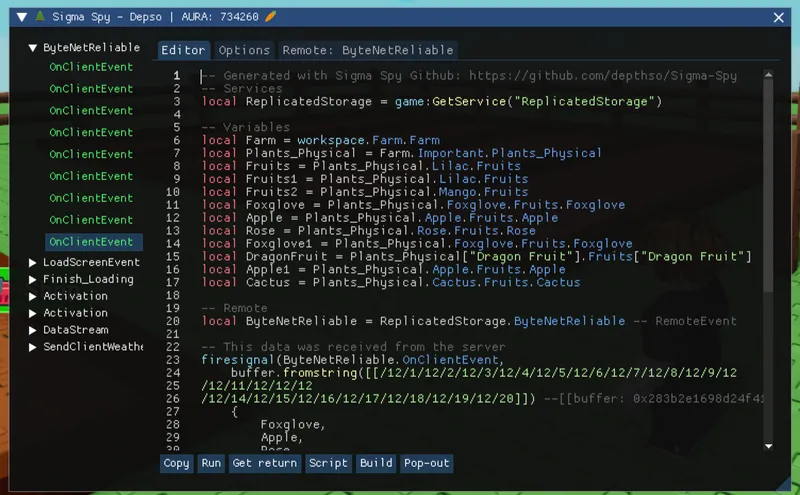Open the Options tab
This screenshot has height=495, width=800.
pyautogui.click(x=244, y=50)
